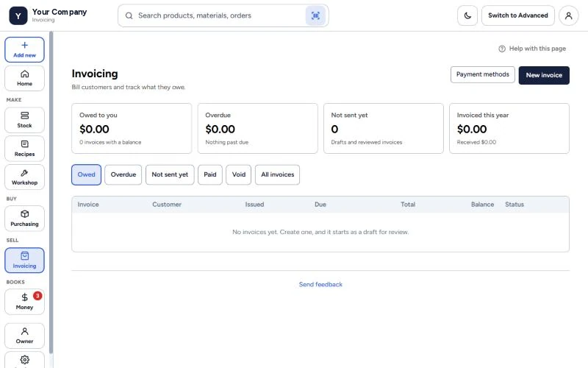Image resolution: width=588 pixels, height=368 pixels.
Task: Open Payment methods
Action: click(x=483, y=75)
